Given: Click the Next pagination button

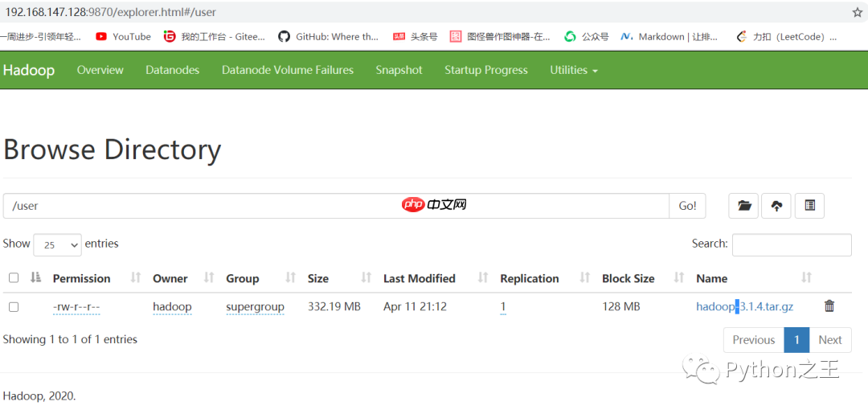Looking at the screenshot, I should click(x=829, y=339).
